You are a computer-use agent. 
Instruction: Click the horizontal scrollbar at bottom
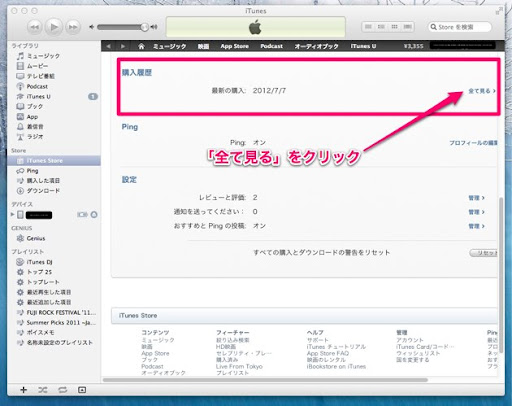point(265,380)
